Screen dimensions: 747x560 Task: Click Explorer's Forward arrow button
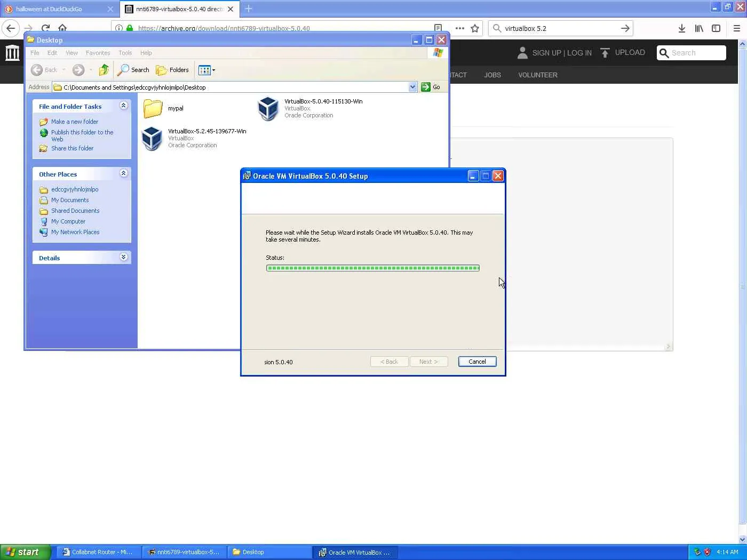coord(78,70)
